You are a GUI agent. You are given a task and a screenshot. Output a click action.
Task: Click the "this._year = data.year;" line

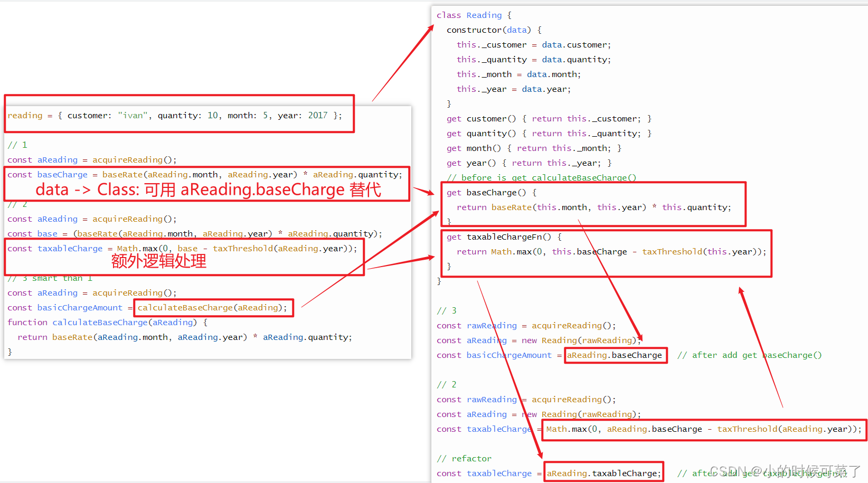click(x=514, y=89)
